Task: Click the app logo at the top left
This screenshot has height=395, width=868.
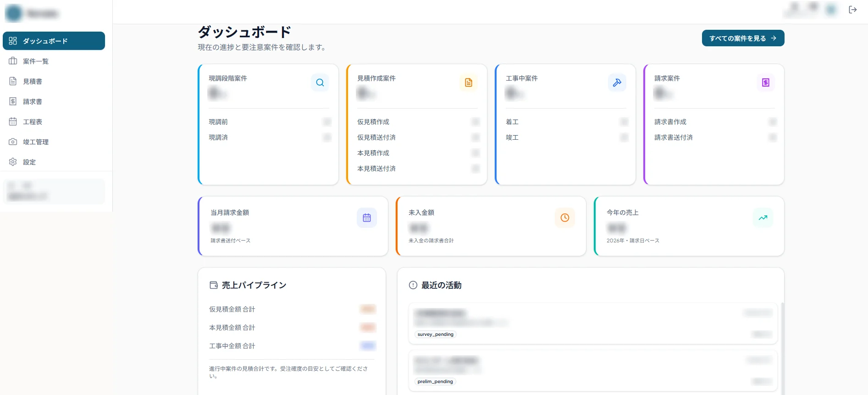Action: click(14, 13)
